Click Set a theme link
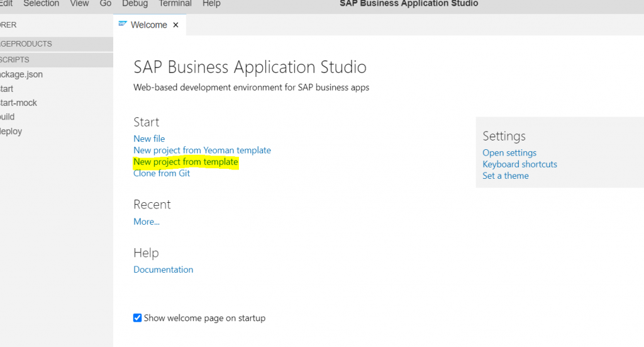Screen dimensions: 644x347 tap(506, 176)
